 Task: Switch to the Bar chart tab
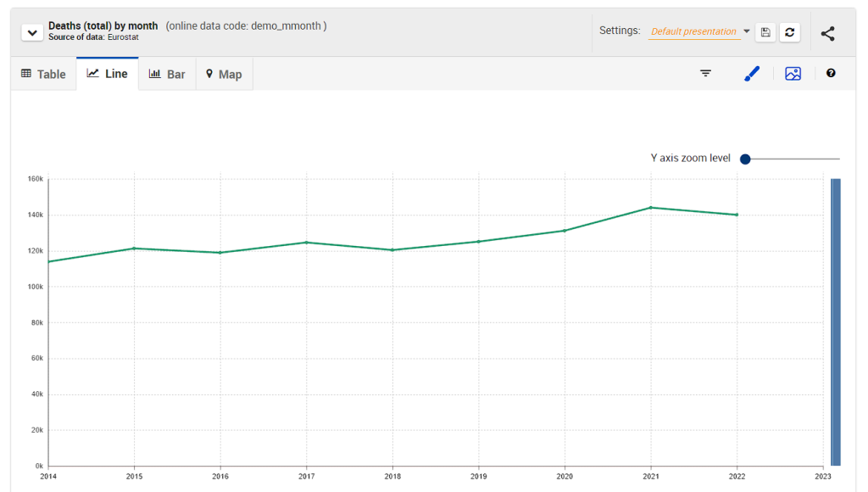[167, 74]
